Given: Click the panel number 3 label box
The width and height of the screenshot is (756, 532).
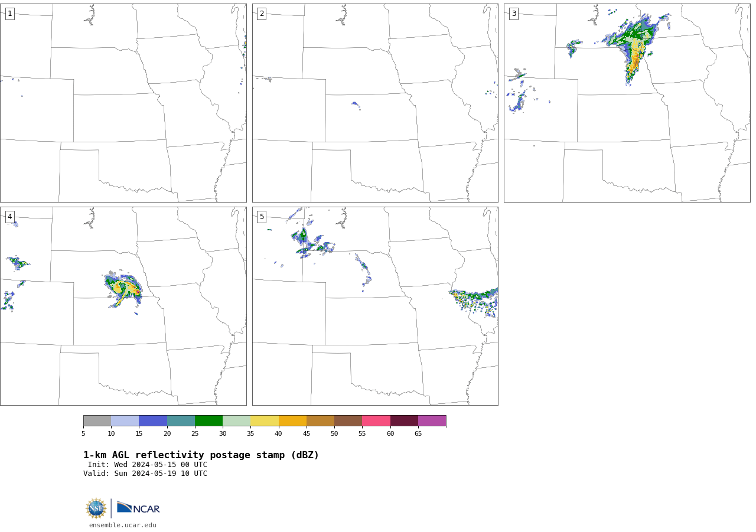Looking at the screenshot, I should (513, 14).
